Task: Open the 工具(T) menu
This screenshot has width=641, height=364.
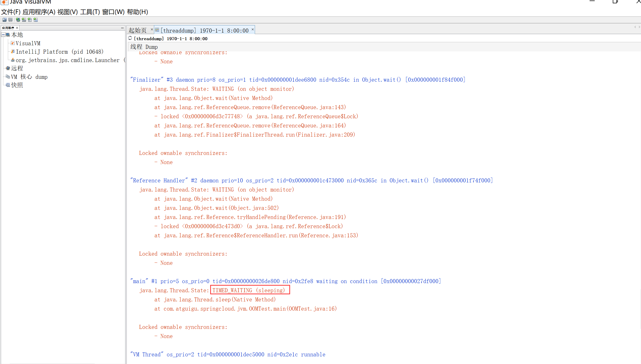Action: tap(90, 12)
